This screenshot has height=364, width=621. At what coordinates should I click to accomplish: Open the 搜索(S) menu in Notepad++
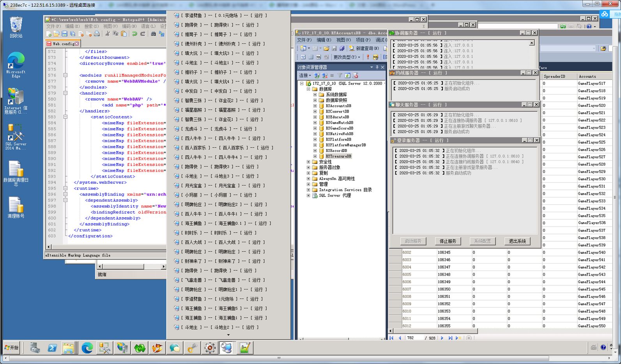92,26
